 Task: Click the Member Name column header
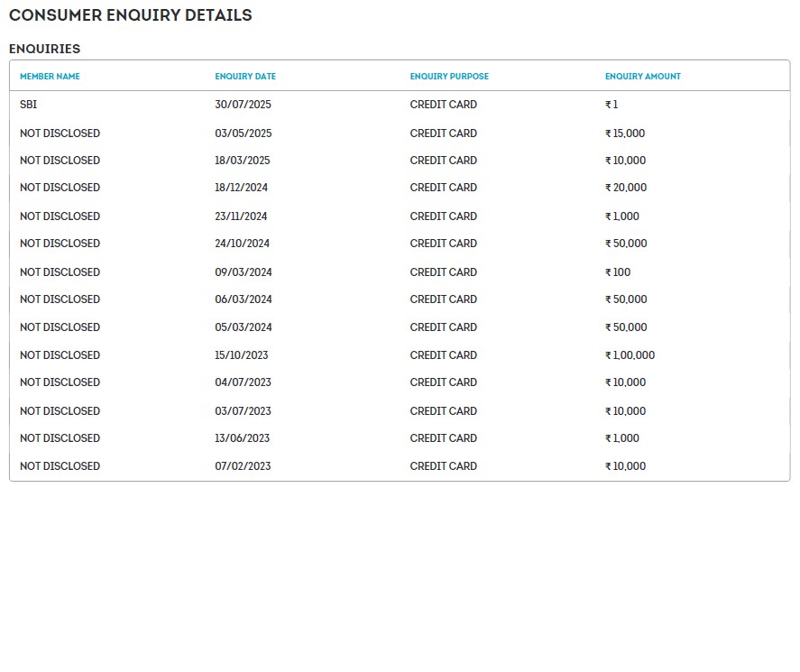click(50, 77)
